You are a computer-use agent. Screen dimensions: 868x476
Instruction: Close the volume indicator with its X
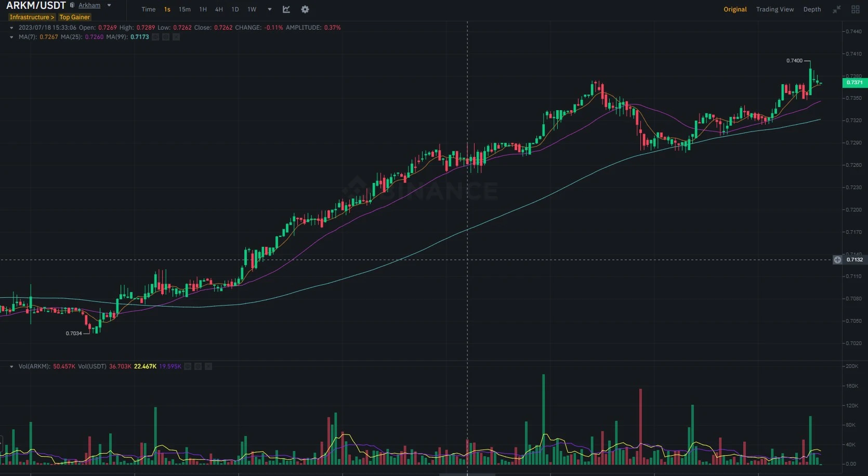(x=208, y=366)
